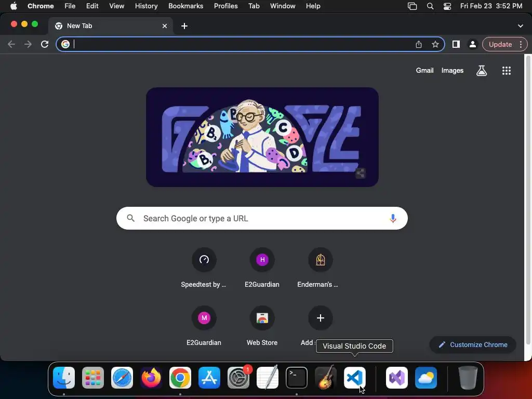This screenshot has height=399, width=532.
Task: Open TextEdit from the Dock
Action: pyautogui.click(x=268, y=378)
